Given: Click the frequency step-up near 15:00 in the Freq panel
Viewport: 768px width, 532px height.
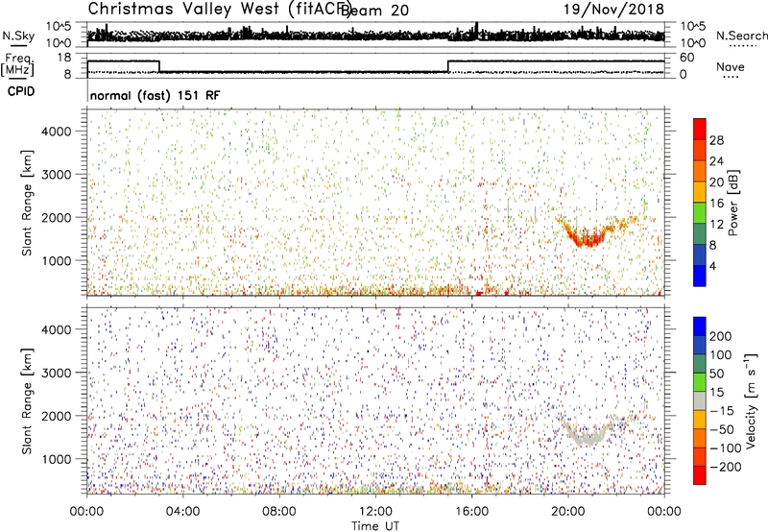Looking at the screenshot, I should (x=448, y=66).
